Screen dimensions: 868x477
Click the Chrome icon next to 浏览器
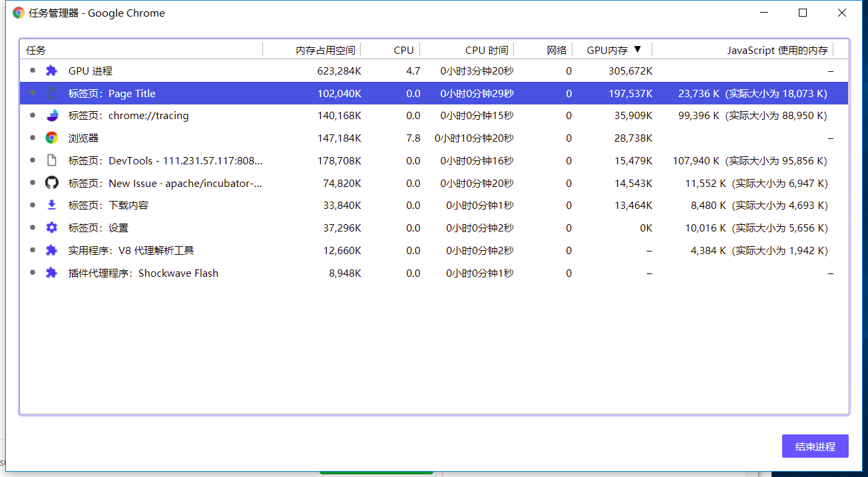click(52, 138)
